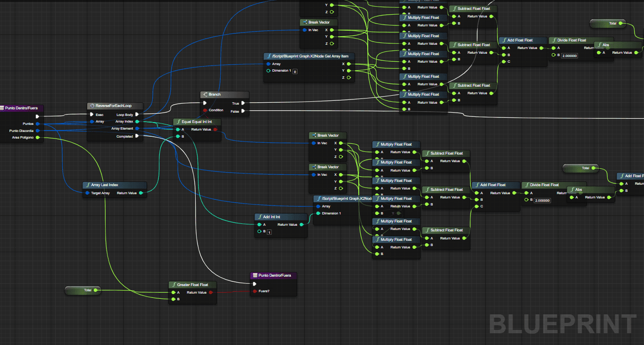This screenshot has width=644, height=345.
Task: Click the Add Int Int B value field
Action: (269, 232)
